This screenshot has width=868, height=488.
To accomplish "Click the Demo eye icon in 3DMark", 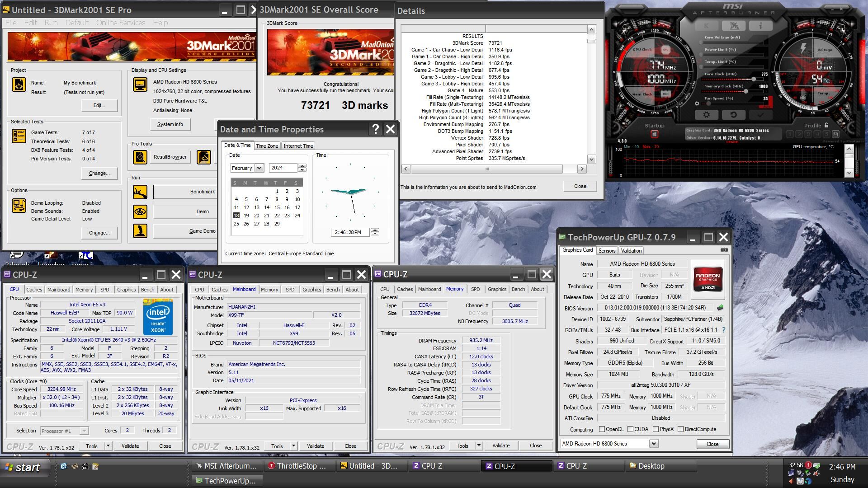I will pyautogui.click(x=140, y=211).
